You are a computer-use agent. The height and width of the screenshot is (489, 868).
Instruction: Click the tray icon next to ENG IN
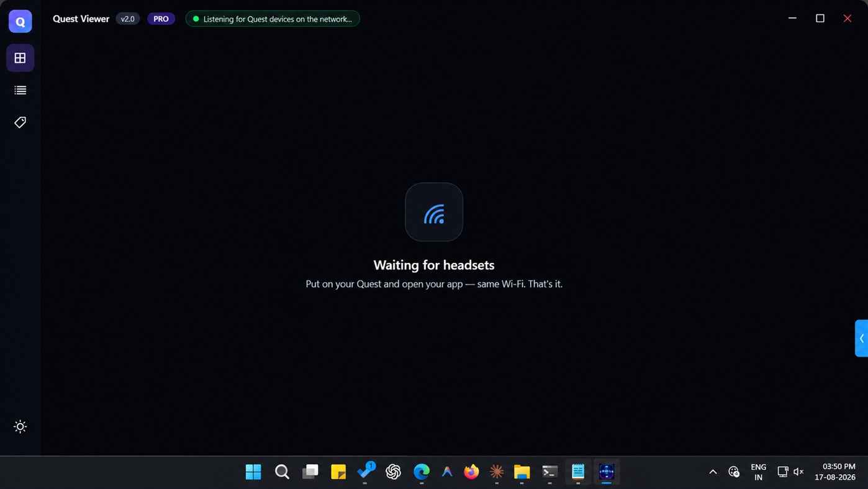coord(734,472)
